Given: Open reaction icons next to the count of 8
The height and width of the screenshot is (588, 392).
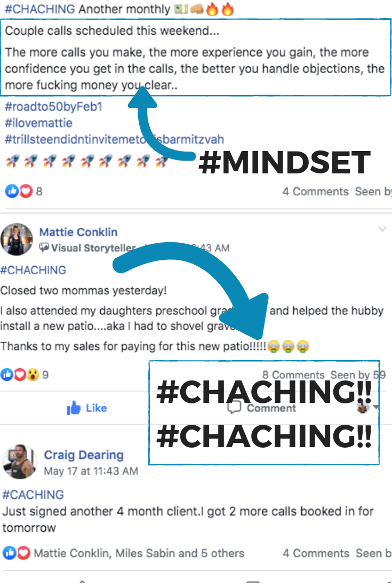Looking at the screenshot, I should [19, 191].
